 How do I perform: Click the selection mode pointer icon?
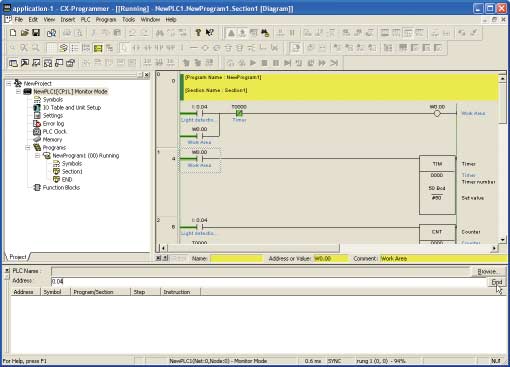(124, 48)
